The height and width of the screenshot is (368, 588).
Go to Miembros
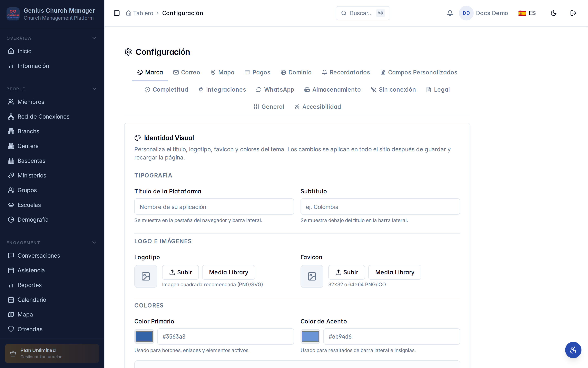[52, 102]
